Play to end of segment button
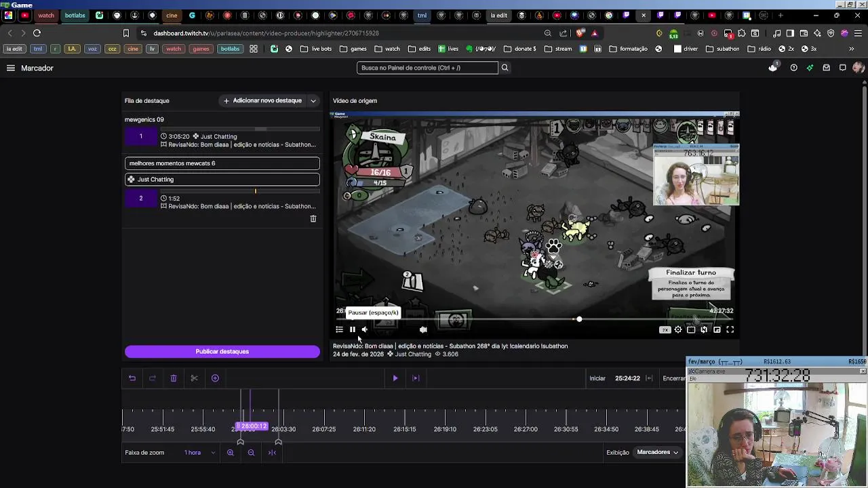Screen dimensions: 868x488 click(416, 378)
